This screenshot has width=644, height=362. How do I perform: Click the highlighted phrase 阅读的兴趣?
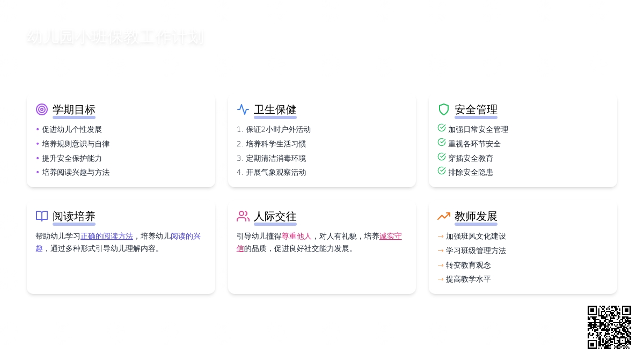(x=186, y=236)
